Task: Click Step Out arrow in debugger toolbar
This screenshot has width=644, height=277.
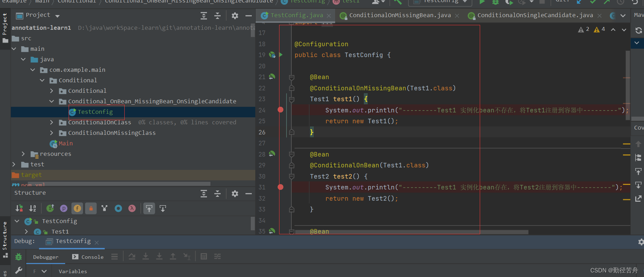Action: 173,257
